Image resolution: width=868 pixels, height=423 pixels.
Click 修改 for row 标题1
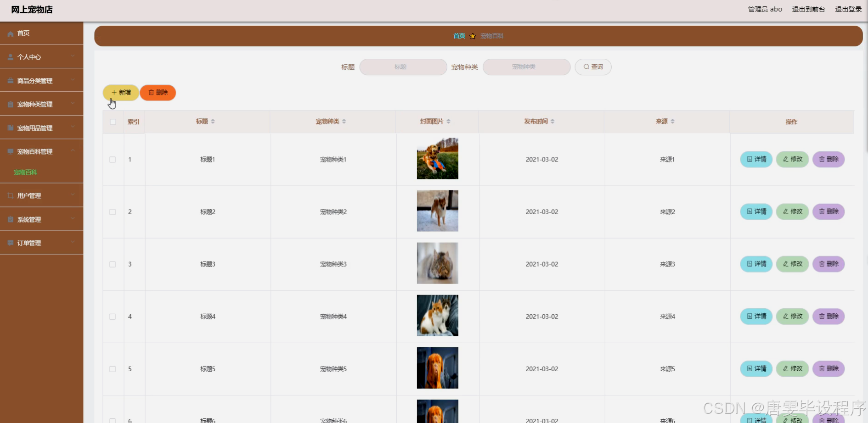pos(792,159)
